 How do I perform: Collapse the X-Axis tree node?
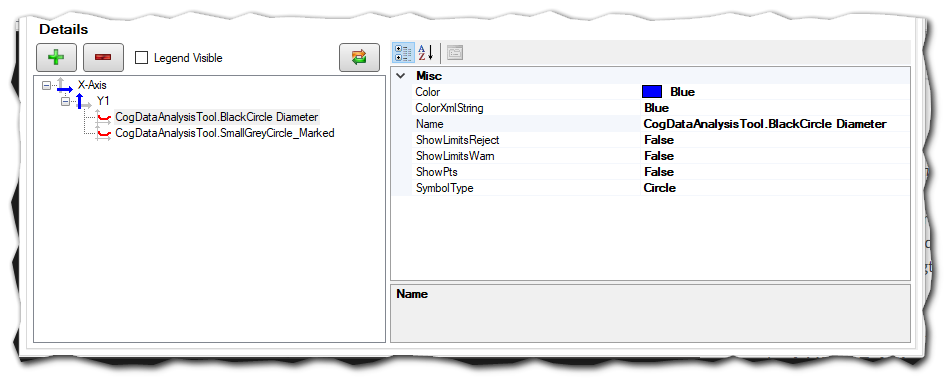click(46, 86)
